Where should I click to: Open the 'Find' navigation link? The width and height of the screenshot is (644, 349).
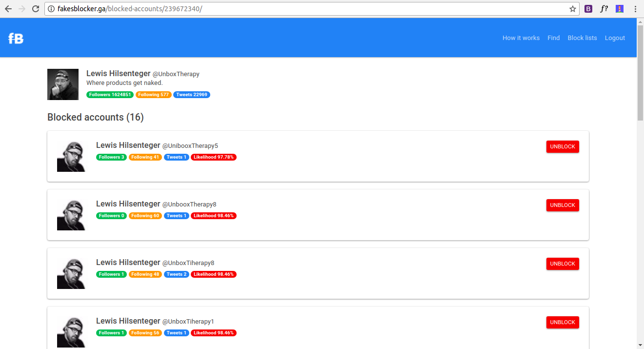click(x=554, y=38)
